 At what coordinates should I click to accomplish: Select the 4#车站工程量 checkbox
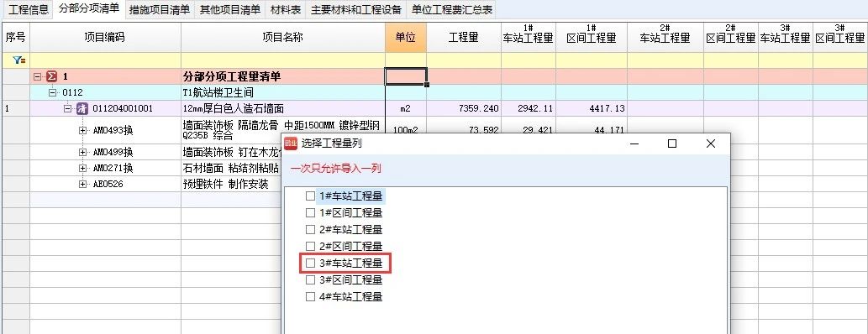(310, 297)
